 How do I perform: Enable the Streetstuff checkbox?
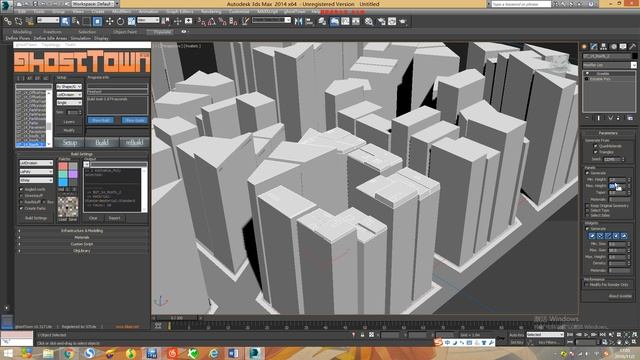point(21,196)
